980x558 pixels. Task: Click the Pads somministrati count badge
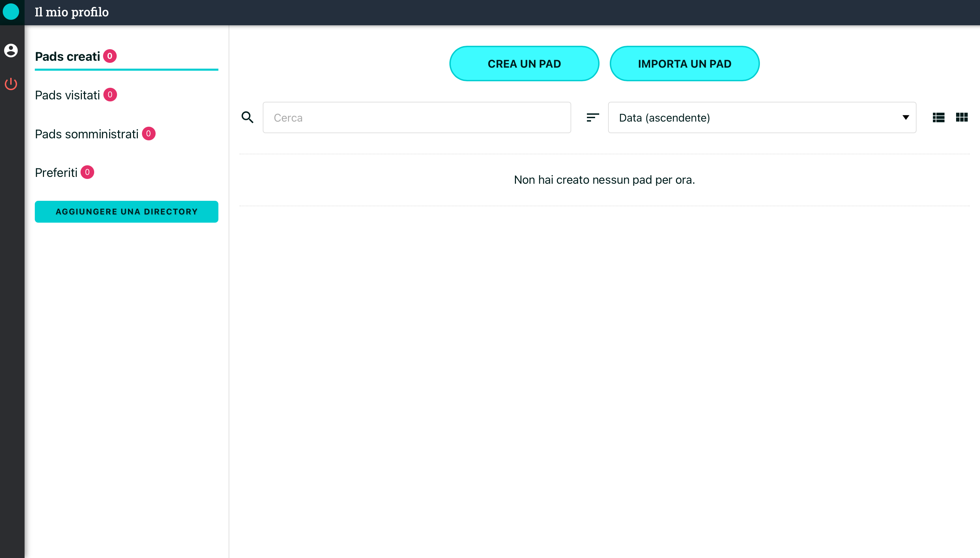[x=148, y=134]
